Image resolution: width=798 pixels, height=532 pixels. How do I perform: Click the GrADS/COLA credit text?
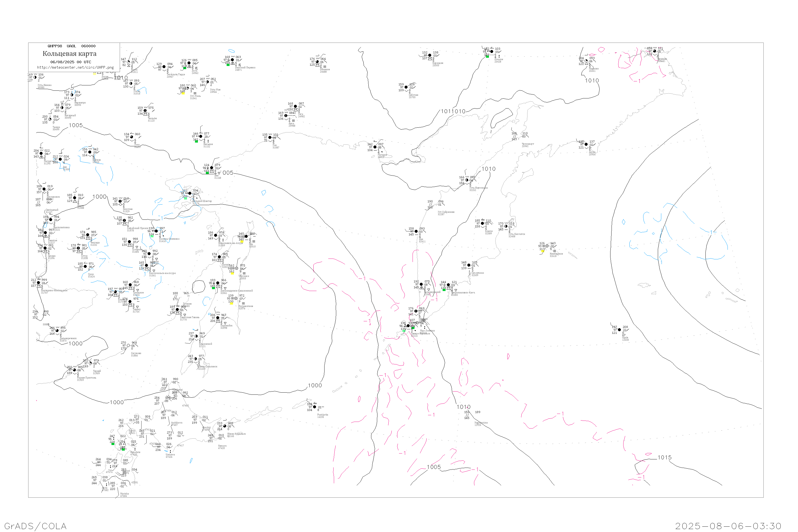pyautogui.click(x=35, y=526)
